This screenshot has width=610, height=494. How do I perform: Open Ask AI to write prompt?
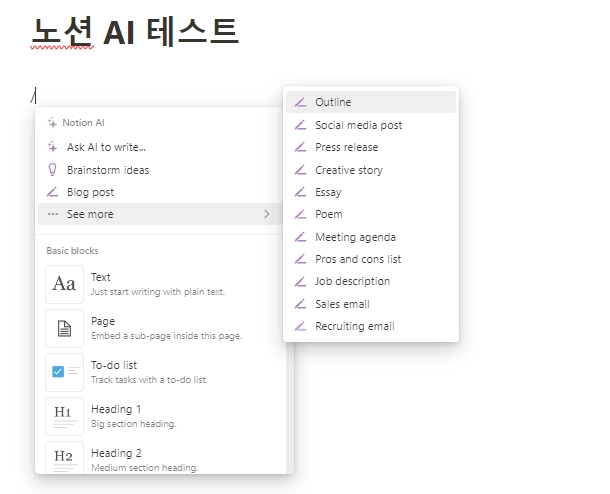(106, 147)
